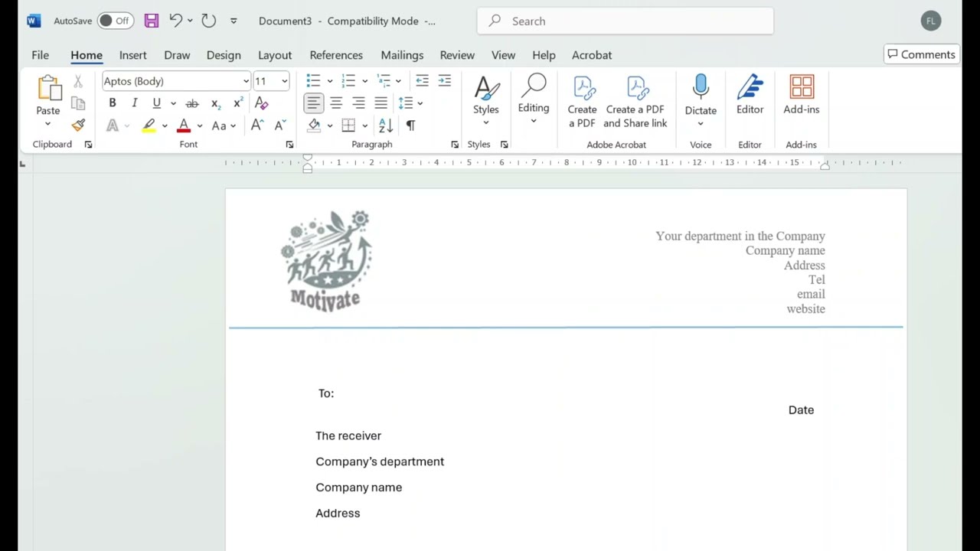Open the font name dropdown
This screenshot has height=551, width=980.
pos(246,81)
